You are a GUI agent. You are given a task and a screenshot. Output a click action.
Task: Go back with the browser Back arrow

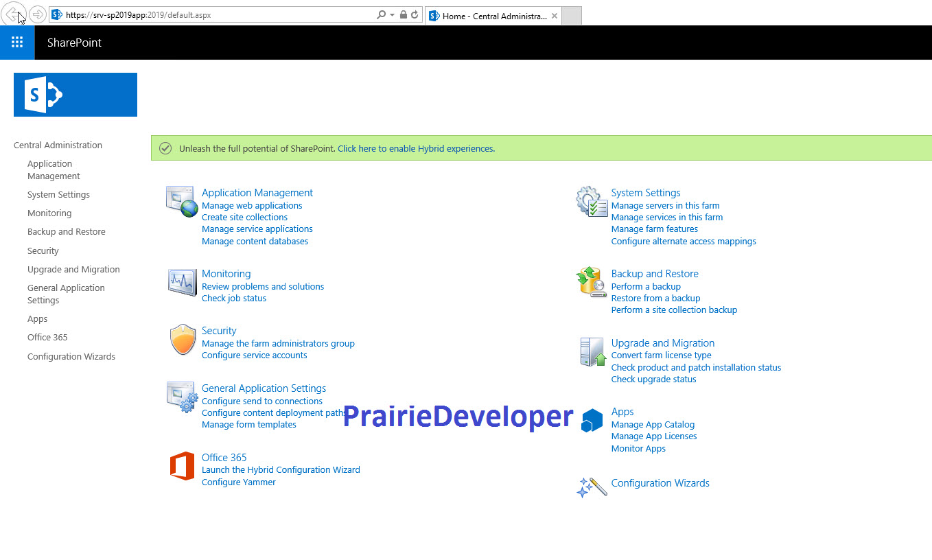13,14
